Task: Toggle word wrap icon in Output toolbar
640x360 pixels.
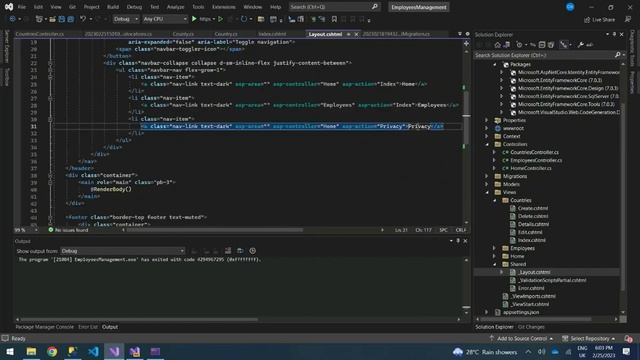Action: (240, 251)
